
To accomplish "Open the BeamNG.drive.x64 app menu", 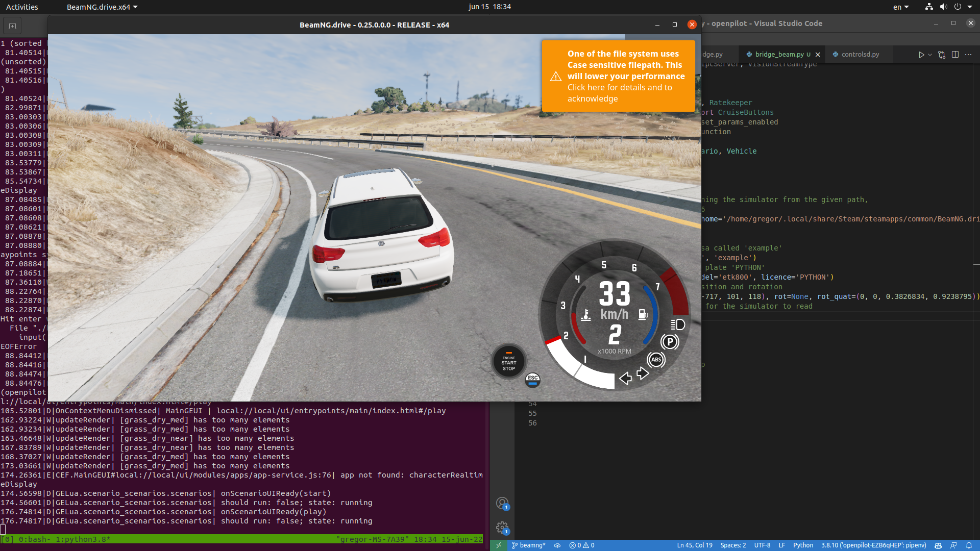I will click(102, 7).
